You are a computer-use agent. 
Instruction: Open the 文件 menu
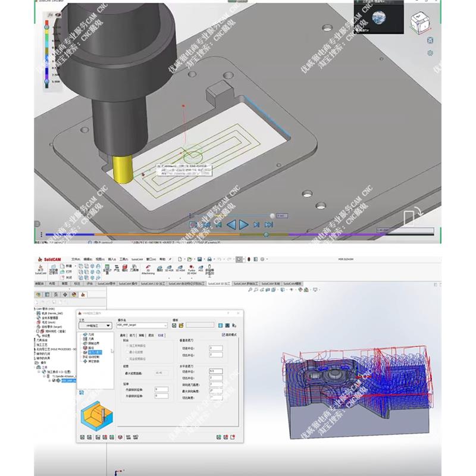(76, 259)
